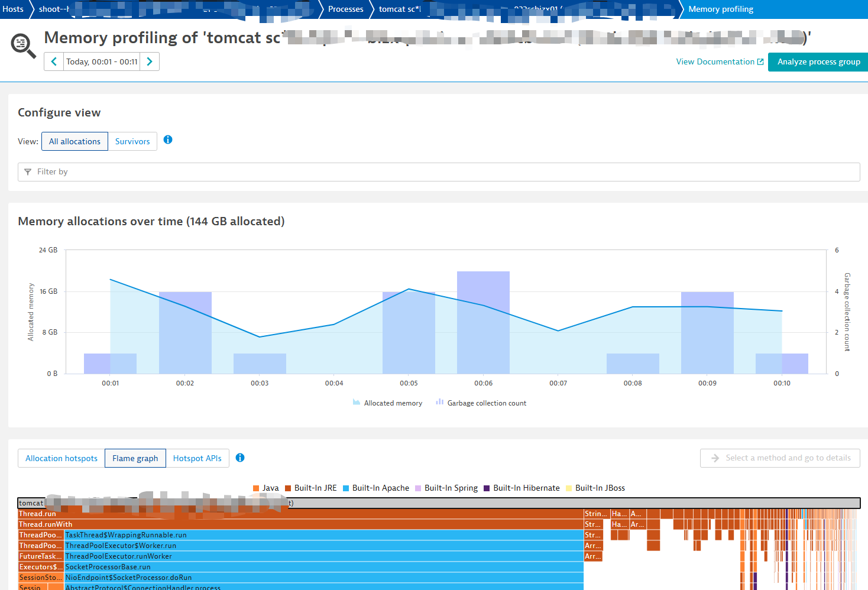
Task: Open the info tooltip beside View options
Action: 168,140
